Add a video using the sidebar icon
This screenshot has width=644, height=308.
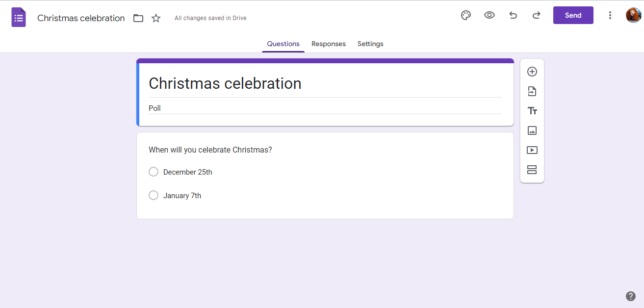click(532, 150)
